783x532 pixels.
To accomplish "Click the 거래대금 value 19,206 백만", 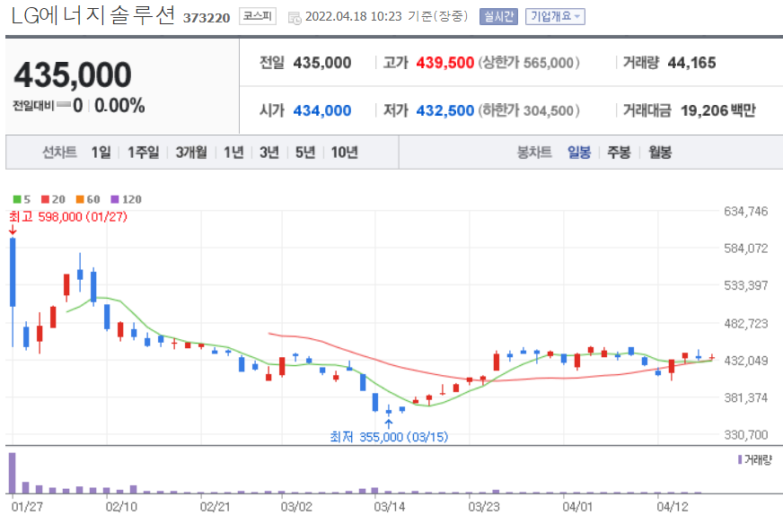I will [718, 110].
